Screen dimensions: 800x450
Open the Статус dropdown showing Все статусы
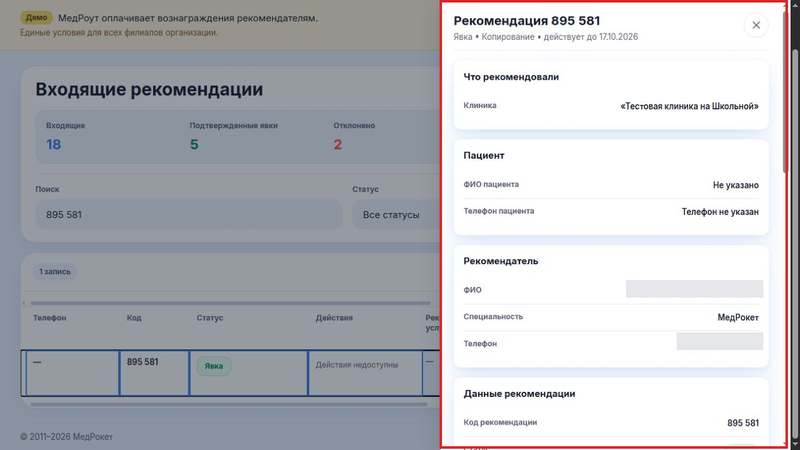(x=396, y=214)
